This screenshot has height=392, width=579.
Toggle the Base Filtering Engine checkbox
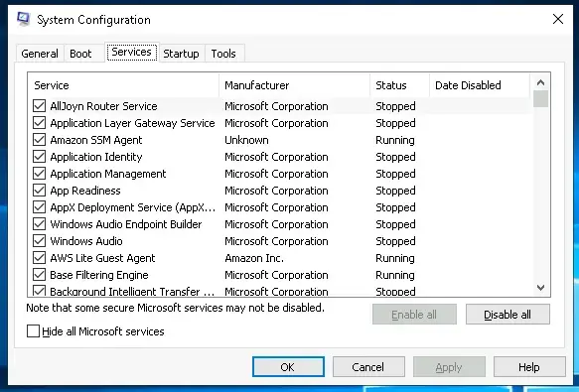(x=39, y=275)
